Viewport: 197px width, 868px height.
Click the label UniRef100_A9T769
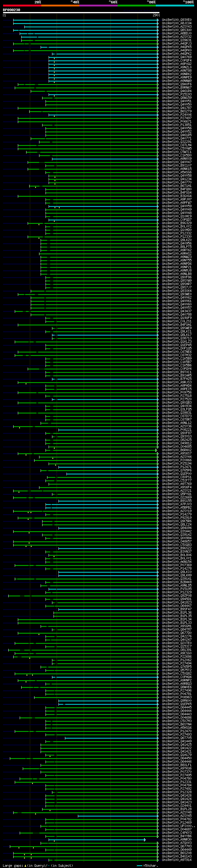(176, 484)
